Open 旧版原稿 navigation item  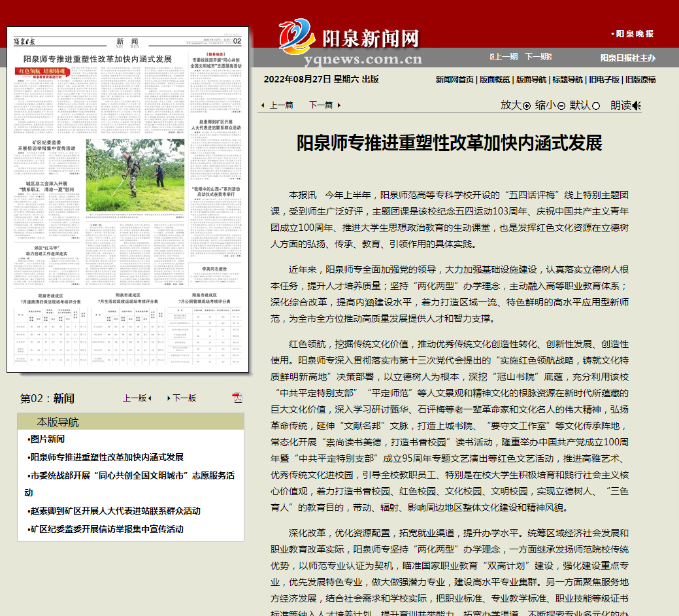coord(640,80)
